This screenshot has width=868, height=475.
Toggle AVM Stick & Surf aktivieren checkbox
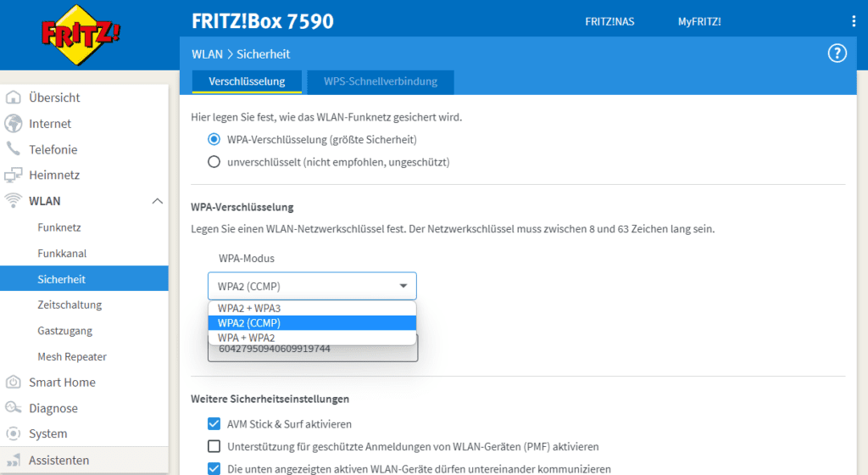coord(214,424)
